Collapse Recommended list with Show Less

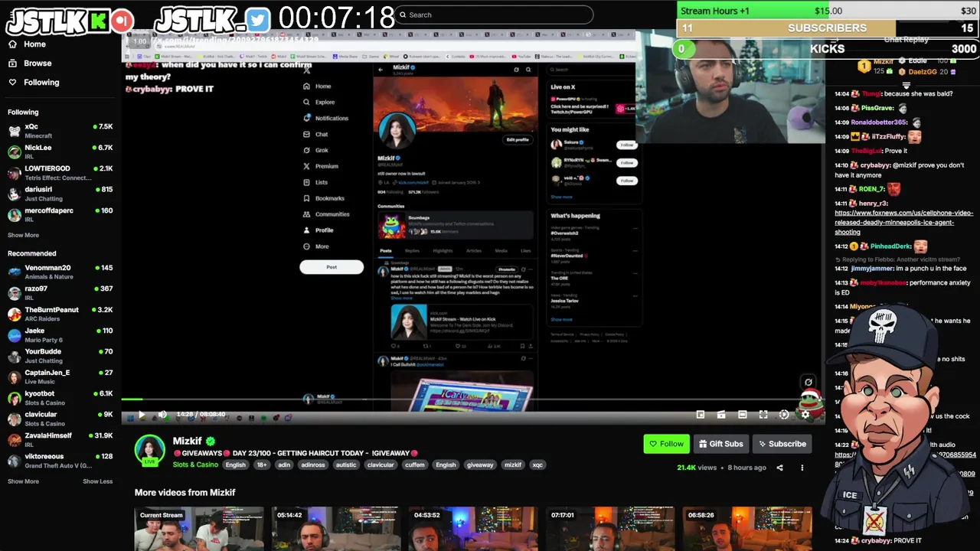pyautogui.click(x=97, y=481)
